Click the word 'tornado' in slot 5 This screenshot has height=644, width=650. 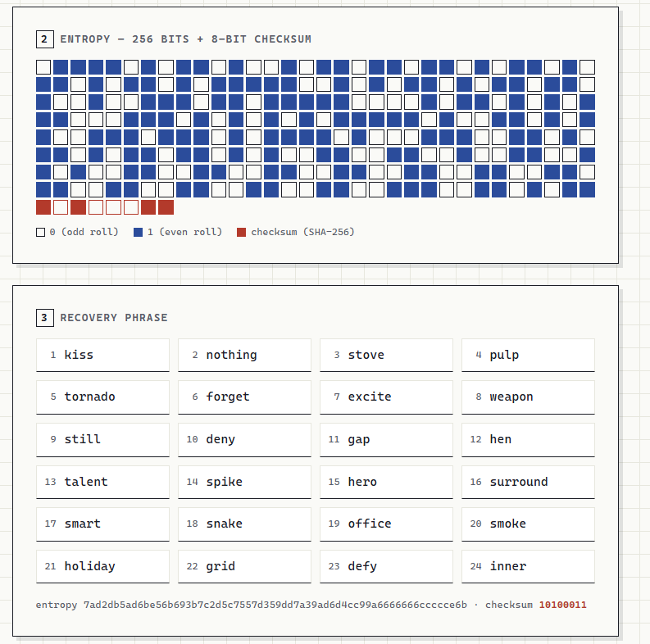(x=89, y=397)
